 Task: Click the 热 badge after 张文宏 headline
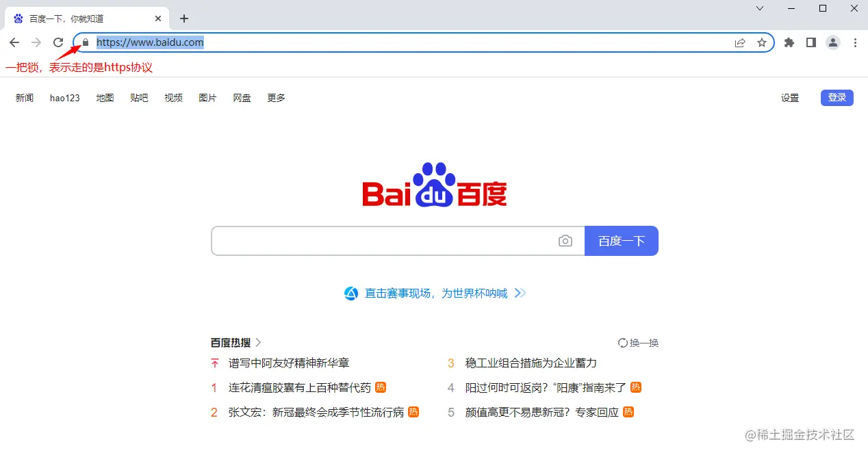tap(413, 412)
